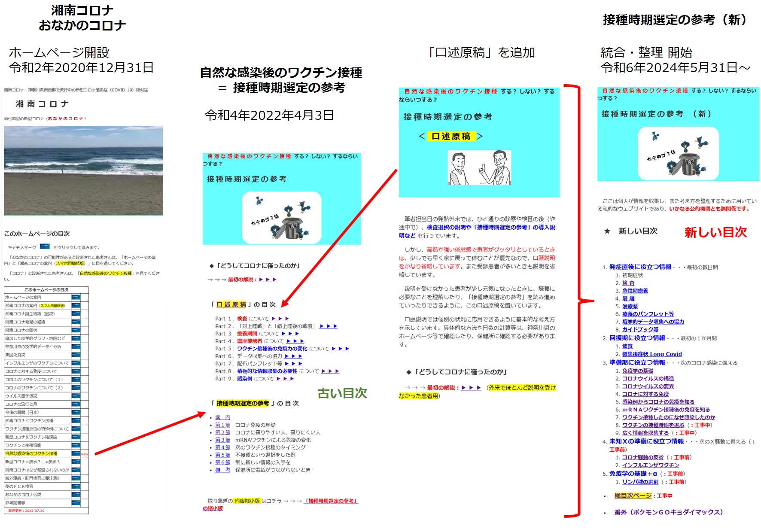
Task: Open the 第1節 link for コロナ免疫の基礎
Action: tap(222, 425)
